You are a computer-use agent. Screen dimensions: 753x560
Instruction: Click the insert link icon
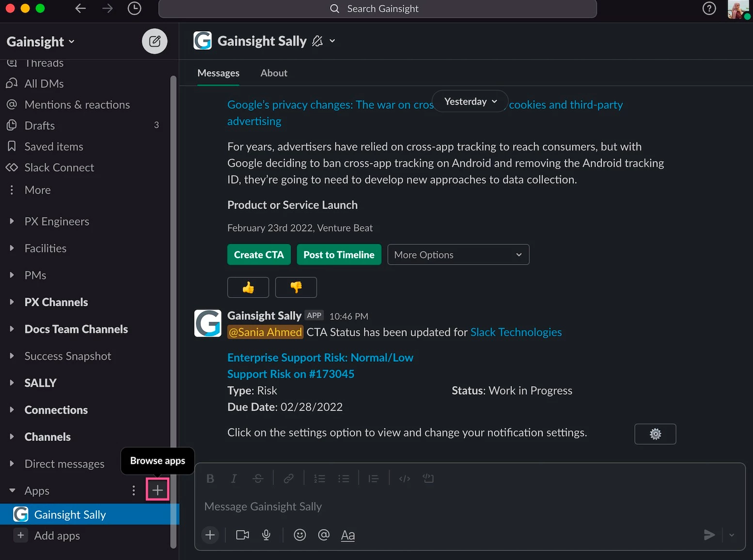(x=288, y=479)
